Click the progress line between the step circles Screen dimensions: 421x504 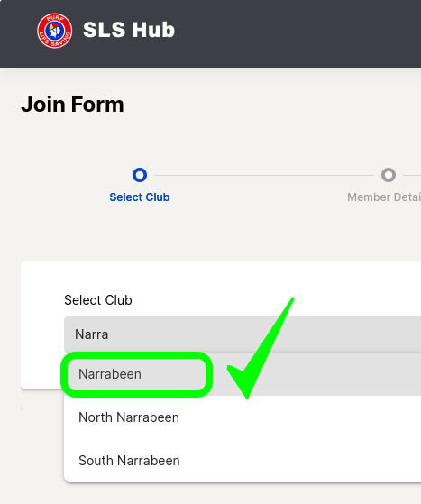pyautogui.click(x=264, y=175)
